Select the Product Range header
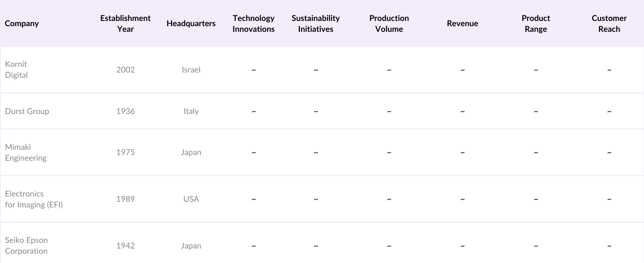 click(535, 23)
